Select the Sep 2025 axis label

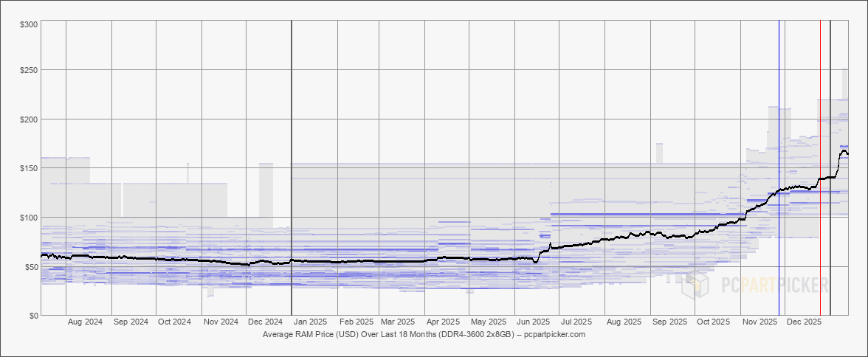click(x=669, y=322)
